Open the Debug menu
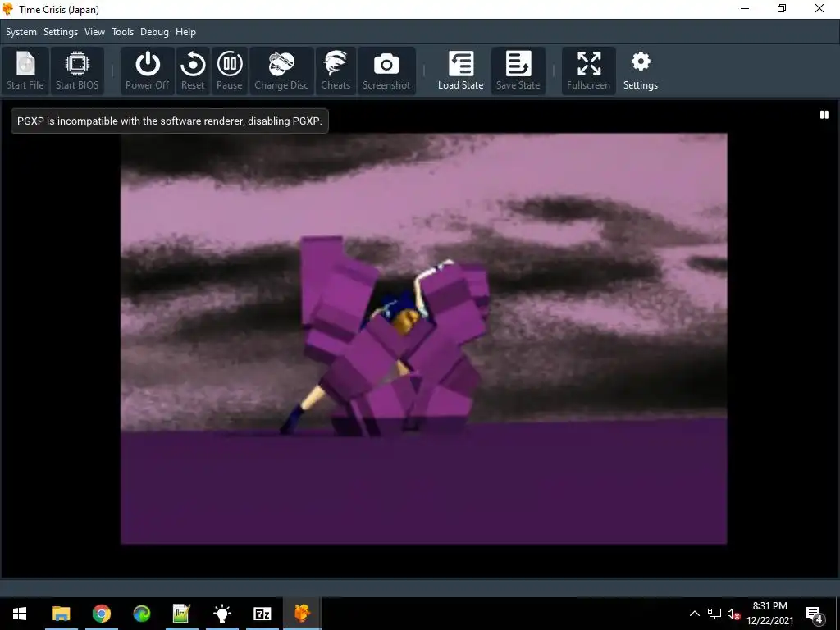The image size is (840, 630). [154, 32]
